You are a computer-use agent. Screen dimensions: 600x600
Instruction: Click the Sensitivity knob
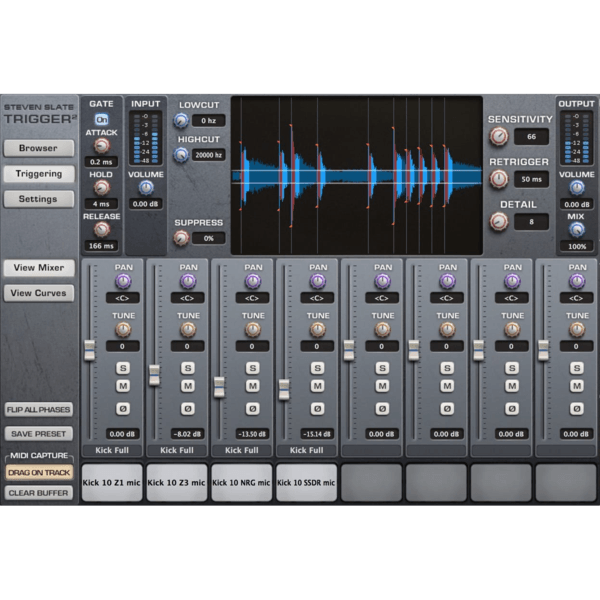pyautogui.click(x=499, y=137)
